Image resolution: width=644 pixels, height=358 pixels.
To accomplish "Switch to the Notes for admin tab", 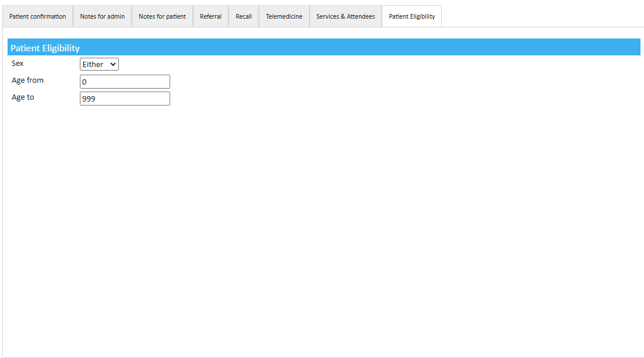I will pyautogui.click(x=103, y=16).
